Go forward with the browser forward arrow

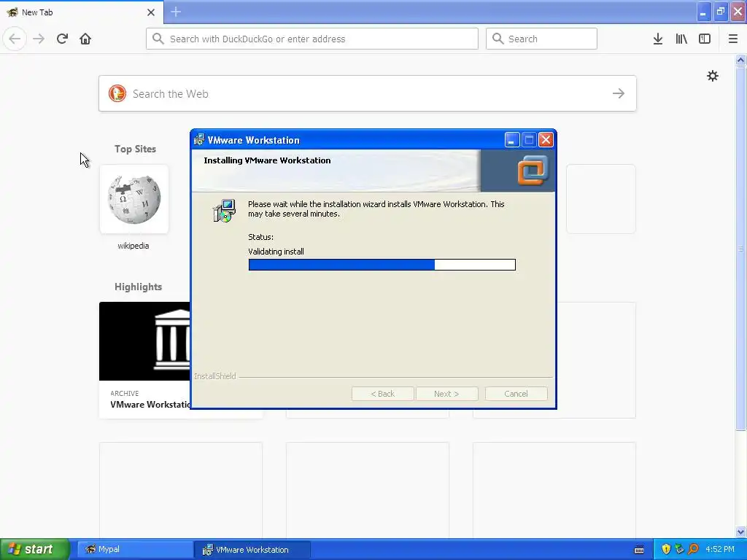pyautogui.click(x=39, y=39)
